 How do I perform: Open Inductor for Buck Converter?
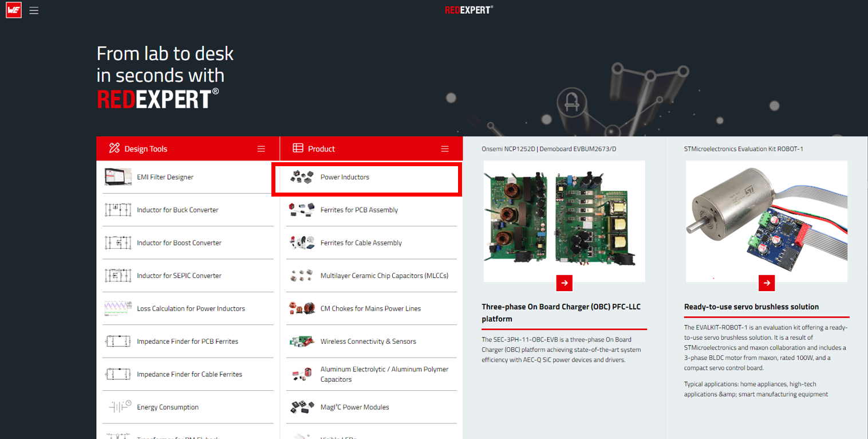pos(177,210)
